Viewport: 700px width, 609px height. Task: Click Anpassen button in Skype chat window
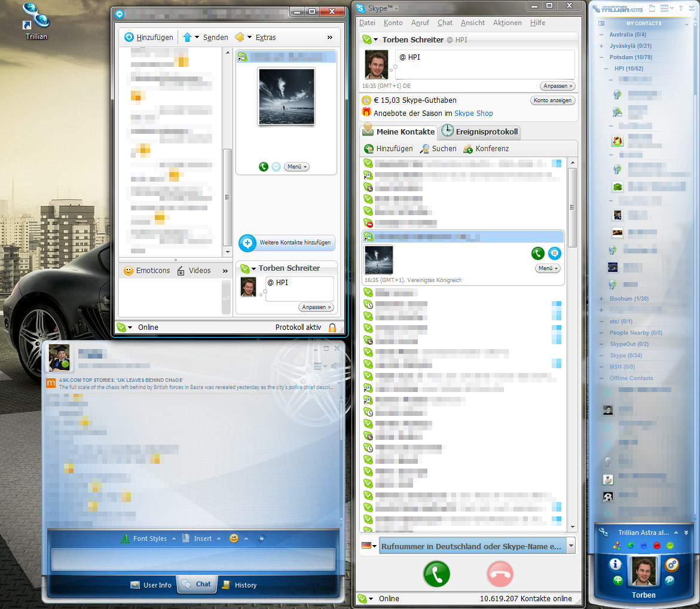(x=316, y=307)
